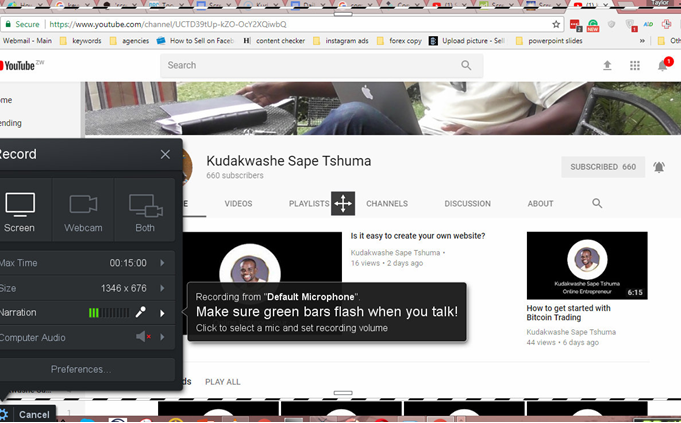Bookmark page with star icon
The image size is (681, 423).
pos(556,24)
